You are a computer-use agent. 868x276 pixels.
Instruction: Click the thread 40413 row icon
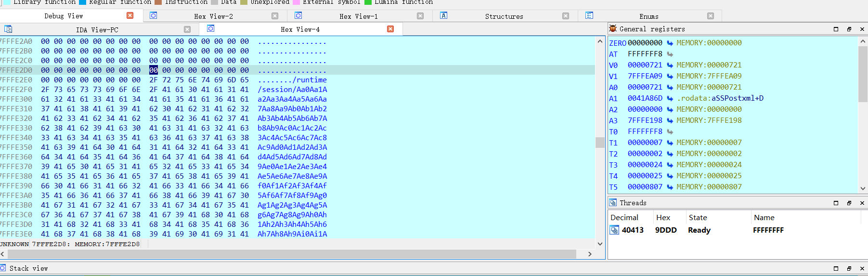(x=614, y=230)
